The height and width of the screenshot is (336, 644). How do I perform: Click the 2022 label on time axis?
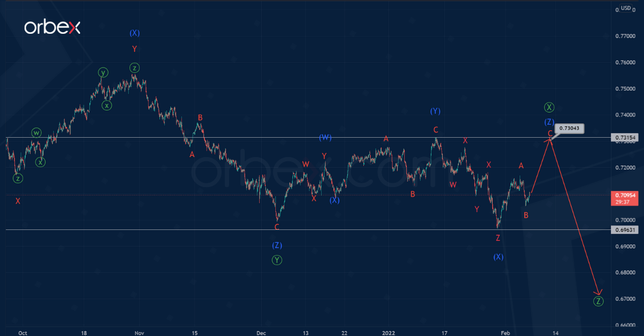[389, 332]
